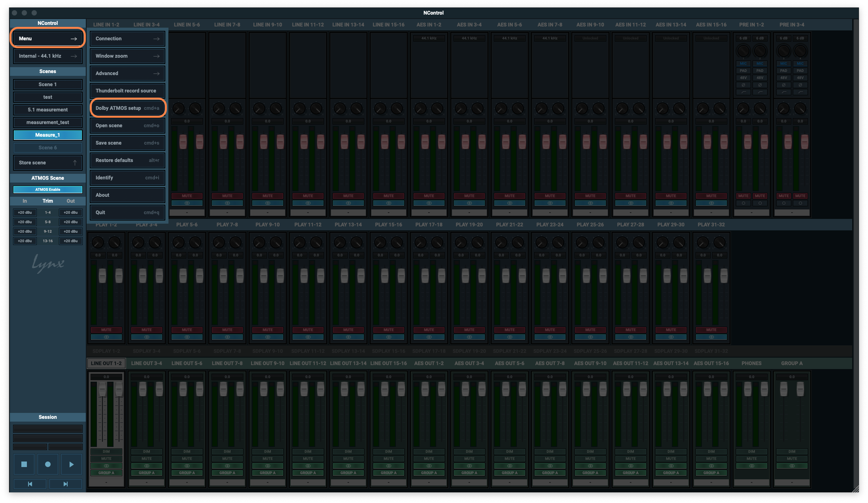This screenshot has height=503, width=868.
Task: Toggle stereo link on GROUP A strip
Action: (792, 466)
